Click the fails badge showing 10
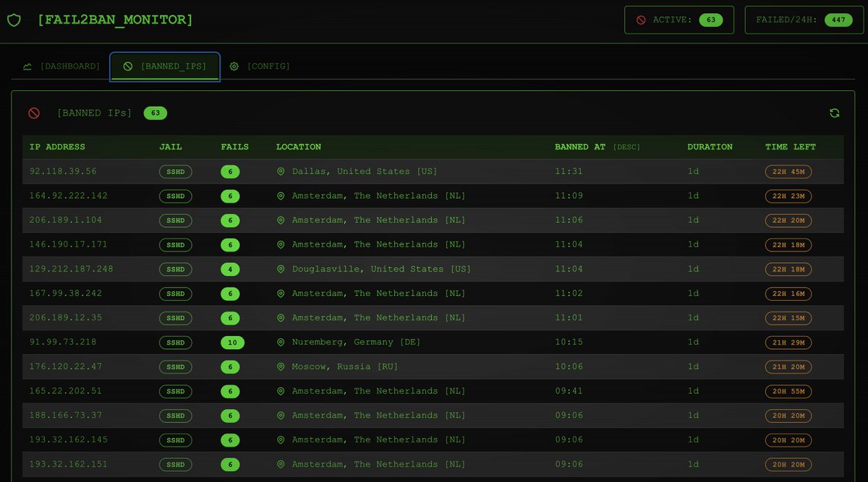Image resolution: width=868 pixels, height=482 pixels. (232, 343)
